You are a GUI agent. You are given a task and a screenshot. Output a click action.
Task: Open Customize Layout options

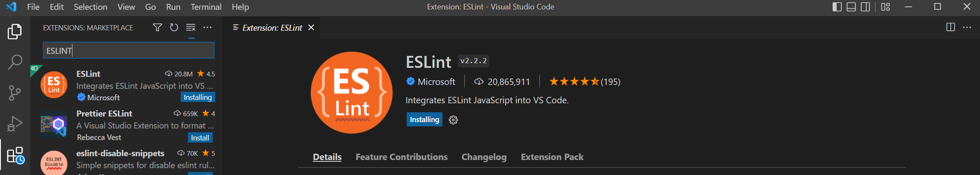pyautogui.click(x=885, y=7)
